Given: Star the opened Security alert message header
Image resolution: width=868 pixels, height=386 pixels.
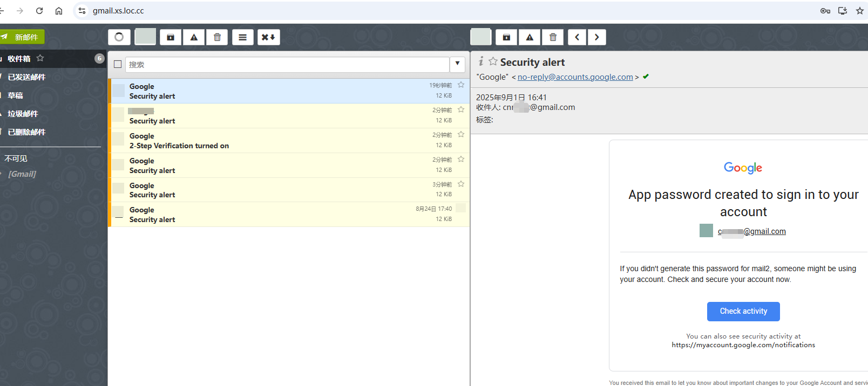Looking at the screenshot, I should coord(493,61).
